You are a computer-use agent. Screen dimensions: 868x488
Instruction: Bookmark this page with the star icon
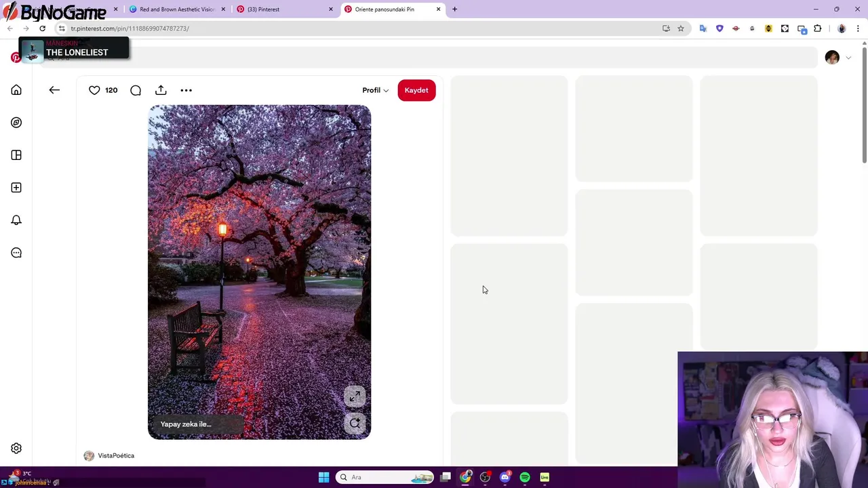[681, 28]
